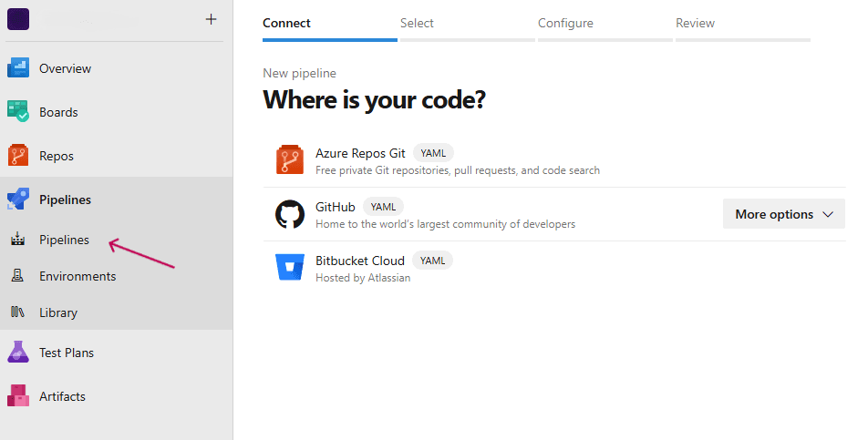Click the Bitbucket Cloud logo
868x440 pixels.
tap(290, 268)
